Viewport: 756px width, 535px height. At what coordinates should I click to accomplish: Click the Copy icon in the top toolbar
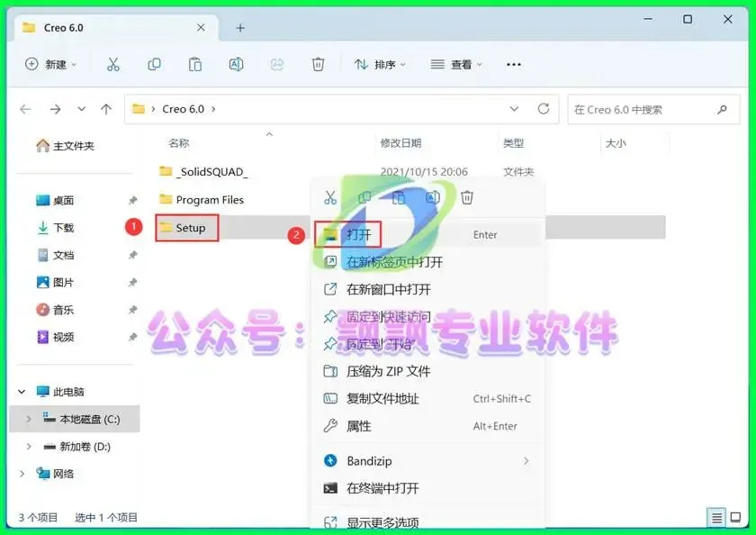pos(154,64)
